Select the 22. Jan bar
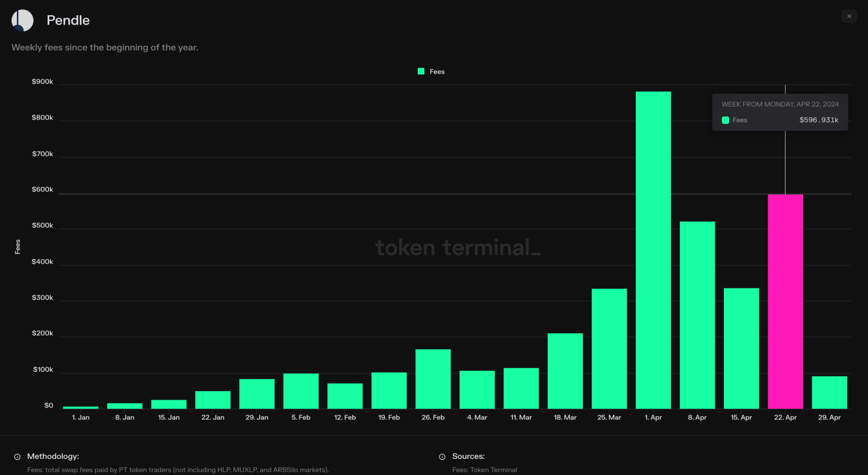 coord(212,400)
